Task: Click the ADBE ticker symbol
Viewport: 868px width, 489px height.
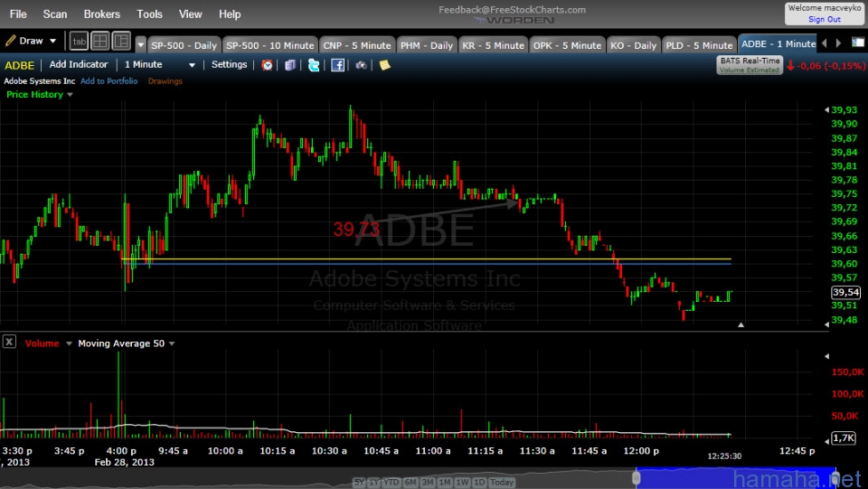Action: pos(19,65)
